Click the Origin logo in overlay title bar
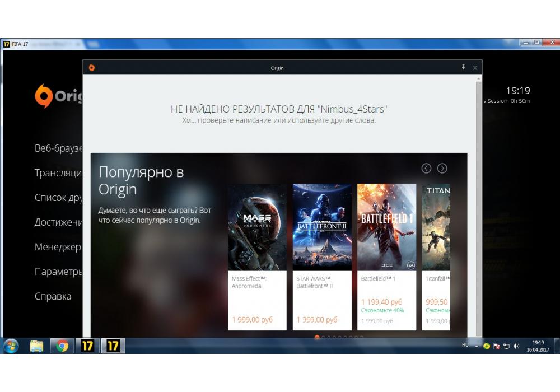The height and width of the screenshot is (392, 560). (x=92, y=67)
